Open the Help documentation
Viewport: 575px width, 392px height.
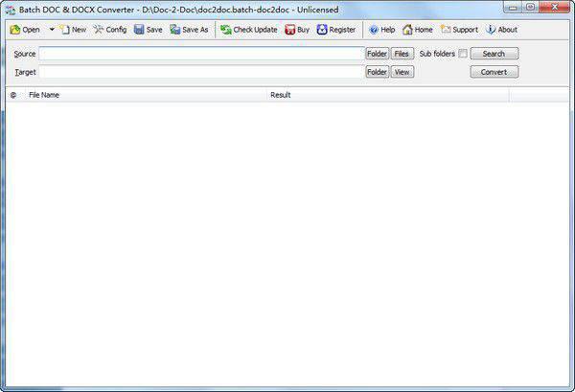click(381, 30)
